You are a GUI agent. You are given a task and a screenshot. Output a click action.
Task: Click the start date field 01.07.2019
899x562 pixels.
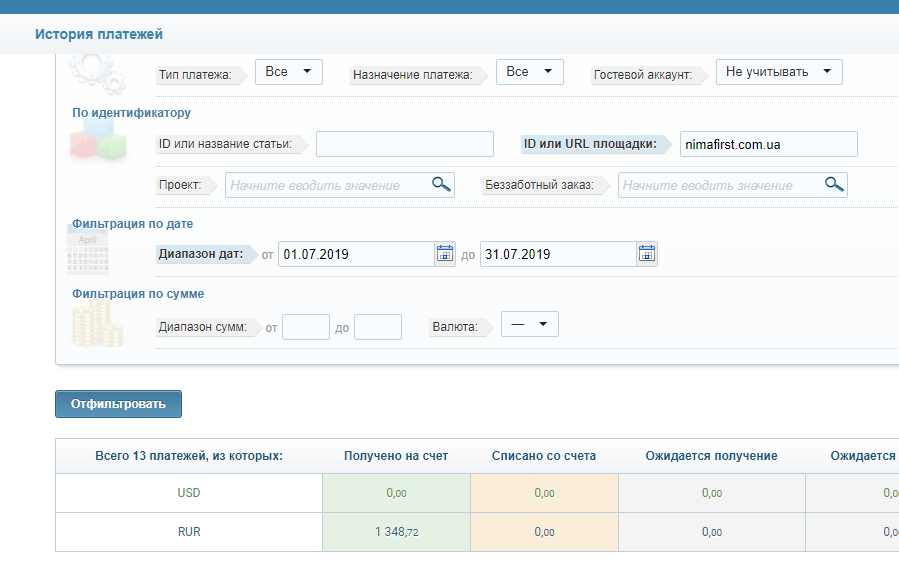pyautogui.click(x=355, y=254)
